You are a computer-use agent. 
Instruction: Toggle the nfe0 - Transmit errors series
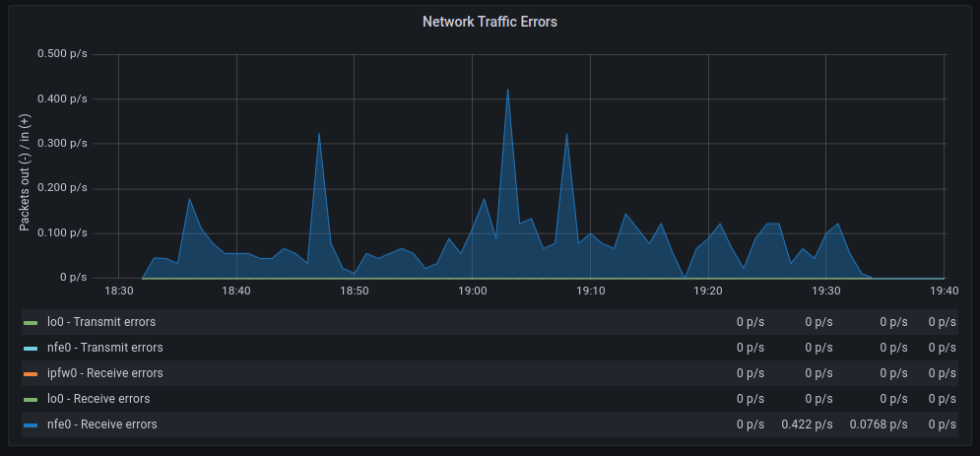(104, 348)
